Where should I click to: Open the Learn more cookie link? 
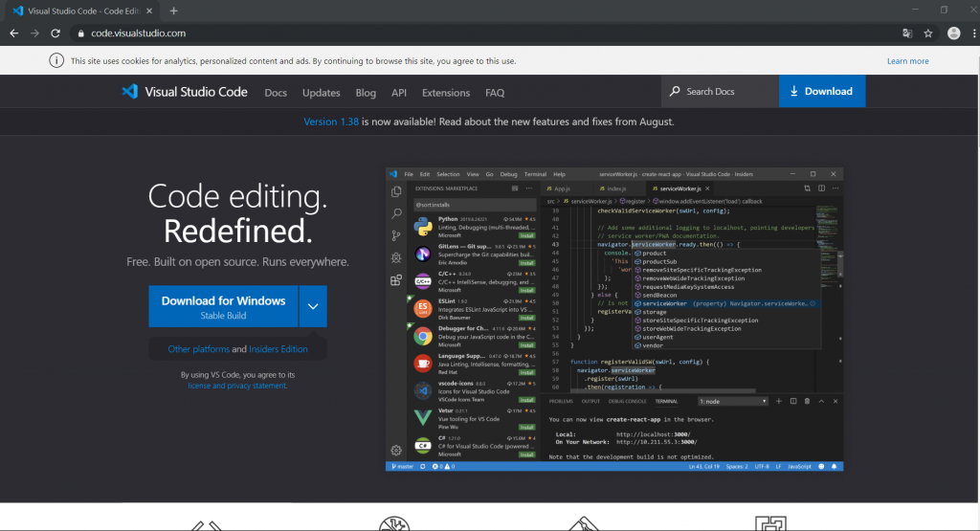(x=907, y=61)
